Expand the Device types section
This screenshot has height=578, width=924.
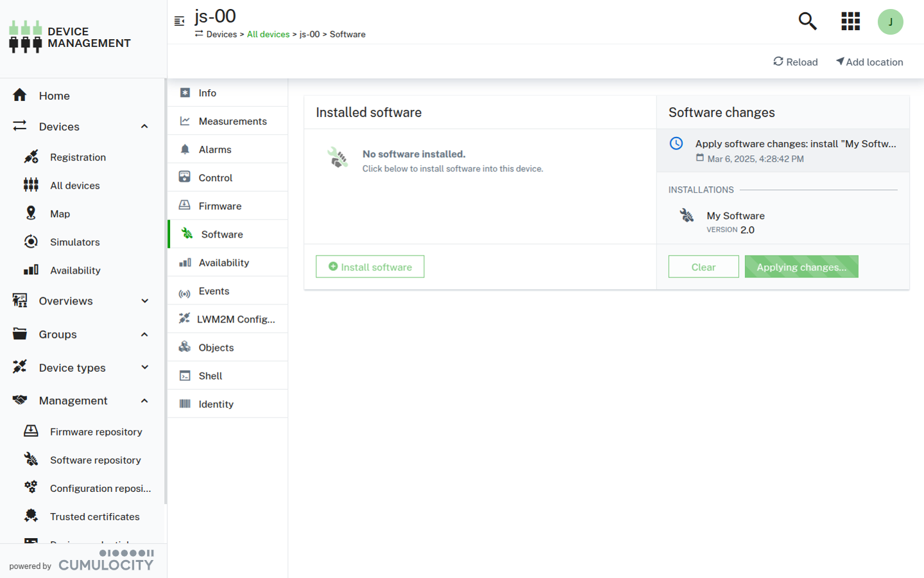point(144,367)
